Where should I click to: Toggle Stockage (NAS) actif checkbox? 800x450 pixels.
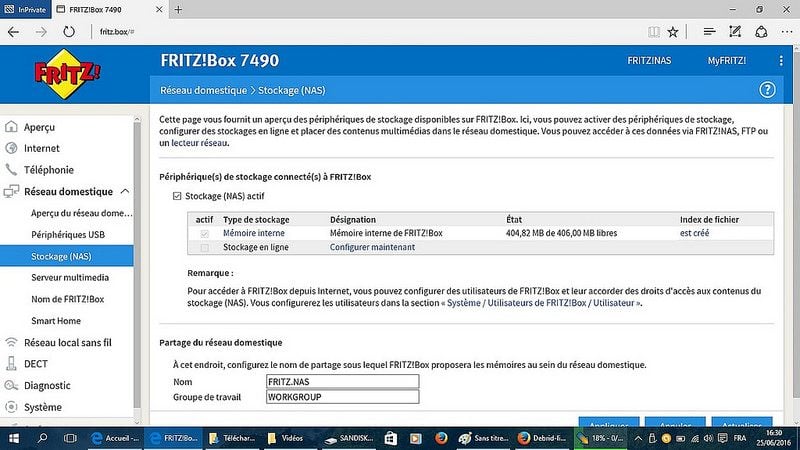pyautogui.click(x=177, y=196)
